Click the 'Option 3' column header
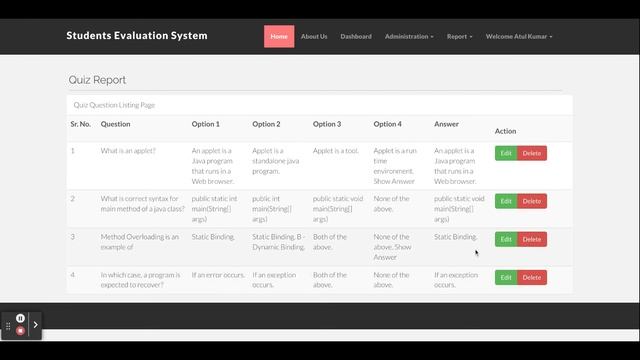This screenshot has width=640, height=360. [327, 124]
